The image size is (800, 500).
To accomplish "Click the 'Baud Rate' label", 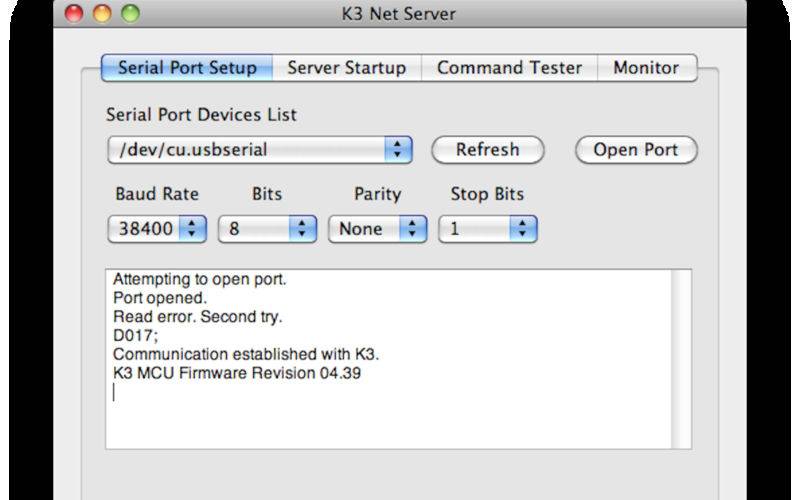I will click(157, 194).
